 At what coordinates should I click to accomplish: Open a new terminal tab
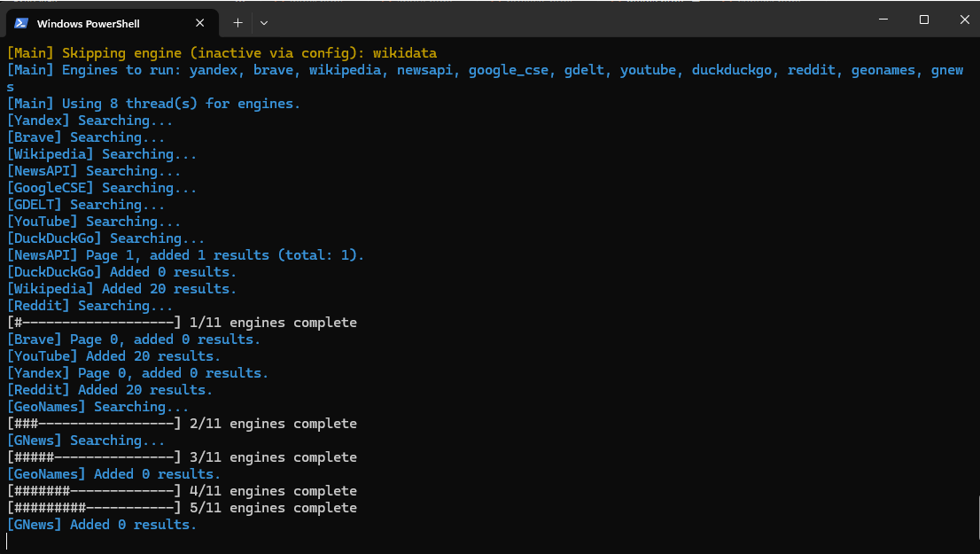point(237,22)
